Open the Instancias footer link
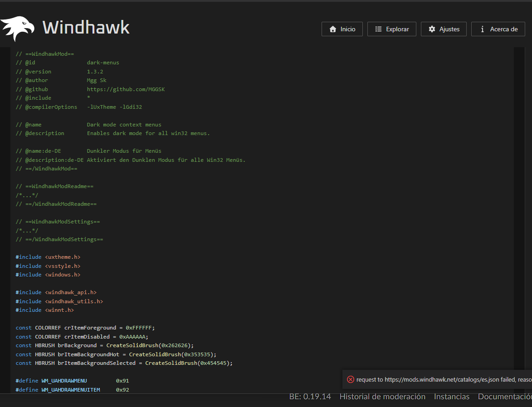 click(451, 397)
